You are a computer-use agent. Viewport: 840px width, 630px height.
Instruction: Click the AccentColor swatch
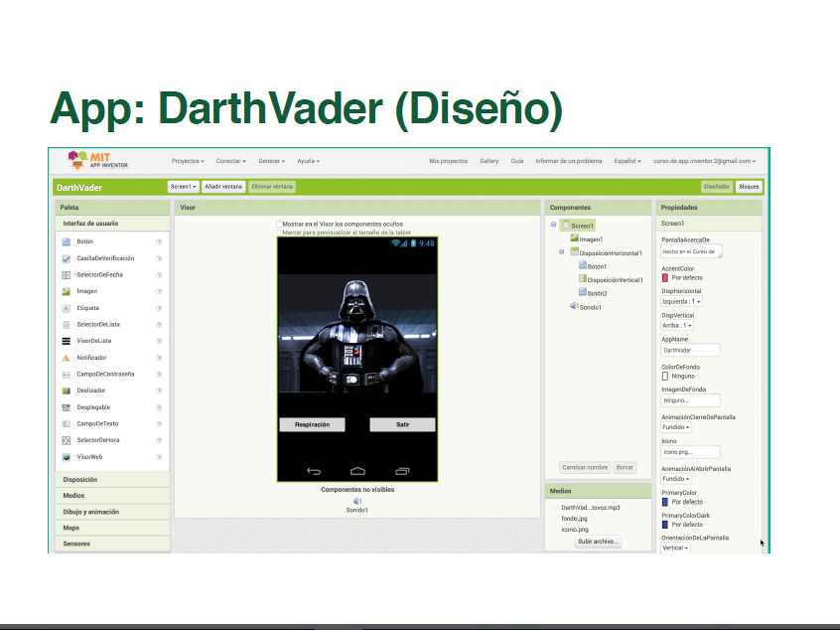point(665,277)
